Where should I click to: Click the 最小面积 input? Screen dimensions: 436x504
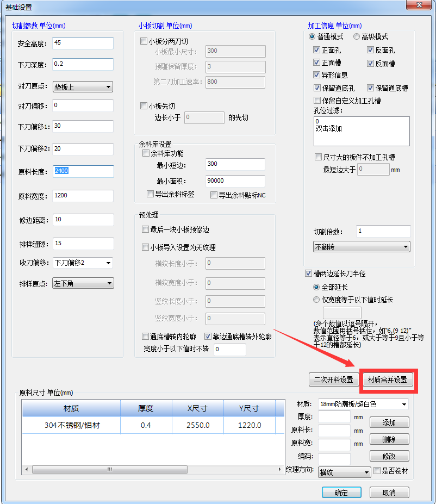click(235, 181)
